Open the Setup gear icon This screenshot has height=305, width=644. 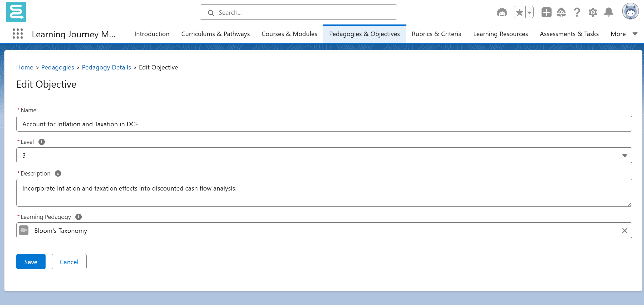(593, 12)
